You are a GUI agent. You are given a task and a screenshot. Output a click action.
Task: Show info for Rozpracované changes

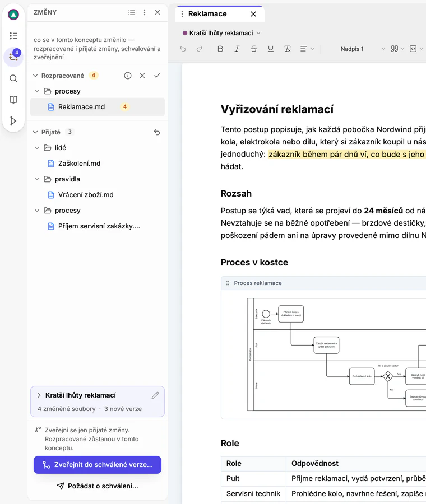[128, 76]
